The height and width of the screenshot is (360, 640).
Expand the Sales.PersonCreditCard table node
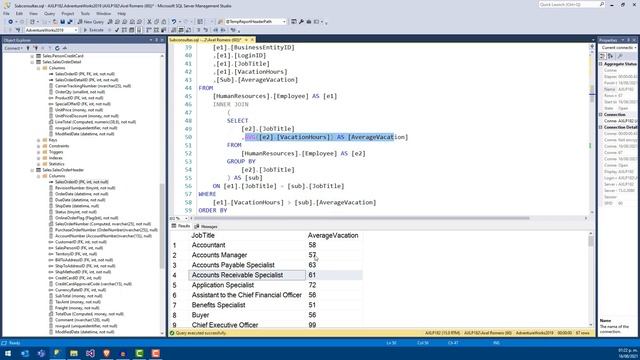32,56
